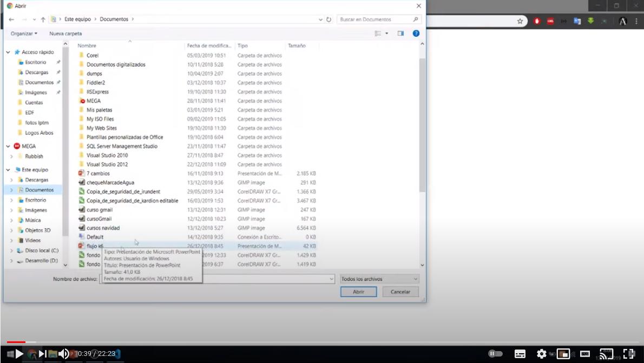Open the video settings gear
Viewport: 644px width, 363px height.
pos(542,354)
